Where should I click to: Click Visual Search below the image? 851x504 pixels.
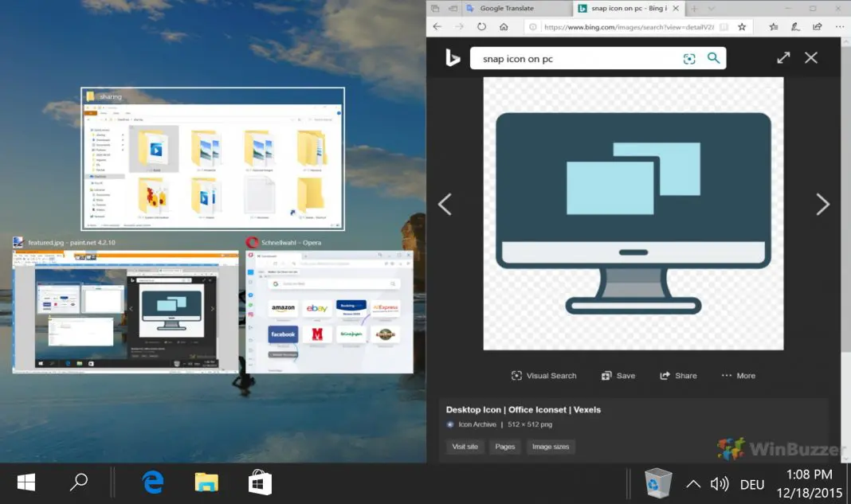[543, 376]
